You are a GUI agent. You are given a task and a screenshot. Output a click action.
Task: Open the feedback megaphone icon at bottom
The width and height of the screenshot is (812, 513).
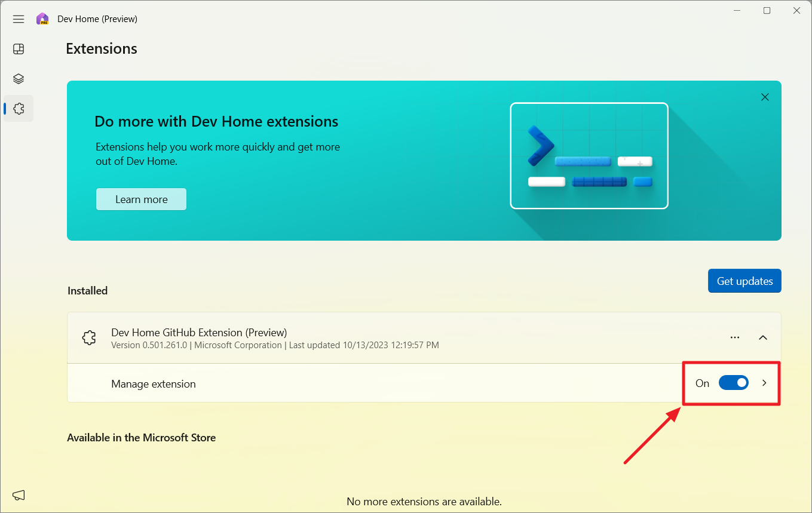pos(18,495)
